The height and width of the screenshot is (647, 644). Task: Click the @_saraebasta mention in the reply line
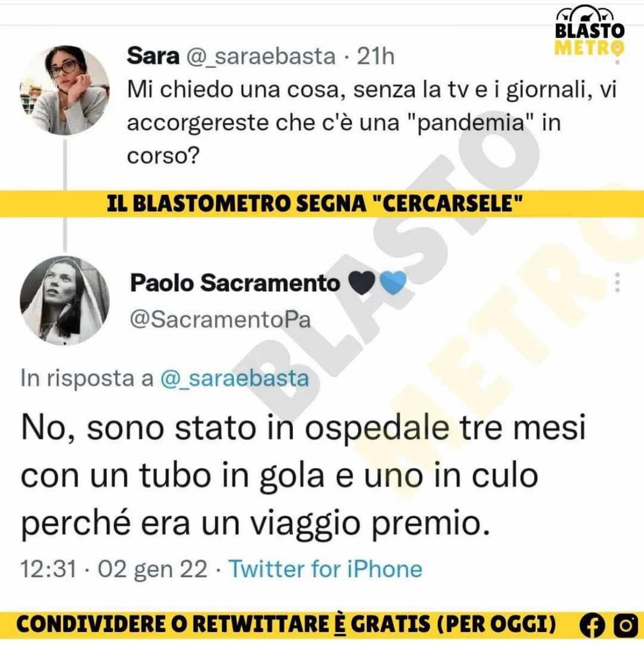tap(234, 378)
